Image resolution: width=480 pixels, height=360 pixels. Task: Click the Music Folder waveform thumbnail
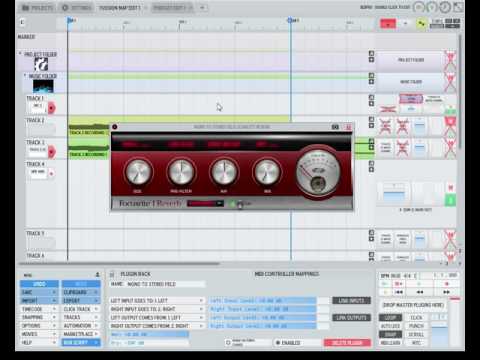point(43,86)
